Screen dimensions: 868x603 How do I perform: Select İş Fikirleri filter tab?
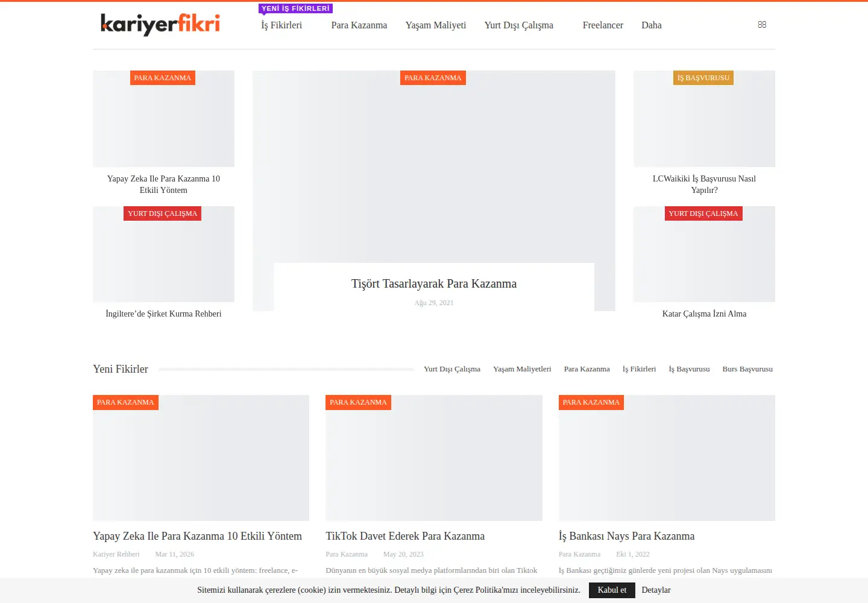[x=639, y=369]
